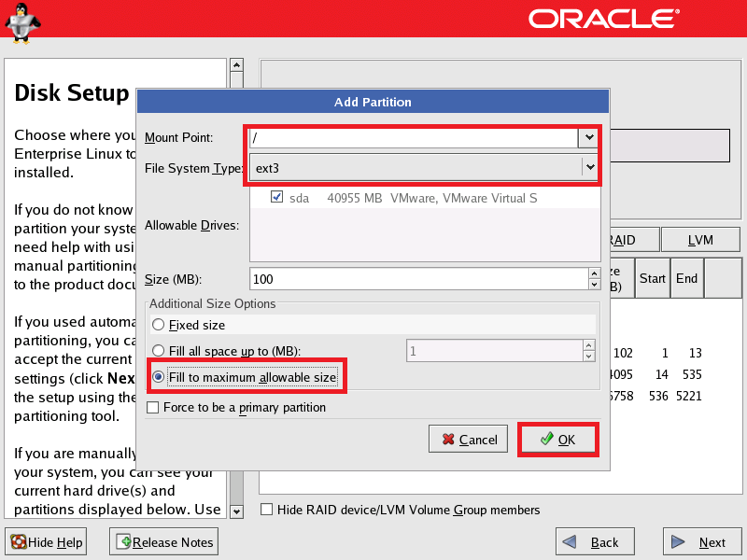This screenshot has width=747, height=560.
Task: Click the RAID button behind the dialog
Action: tap(635, 240)
